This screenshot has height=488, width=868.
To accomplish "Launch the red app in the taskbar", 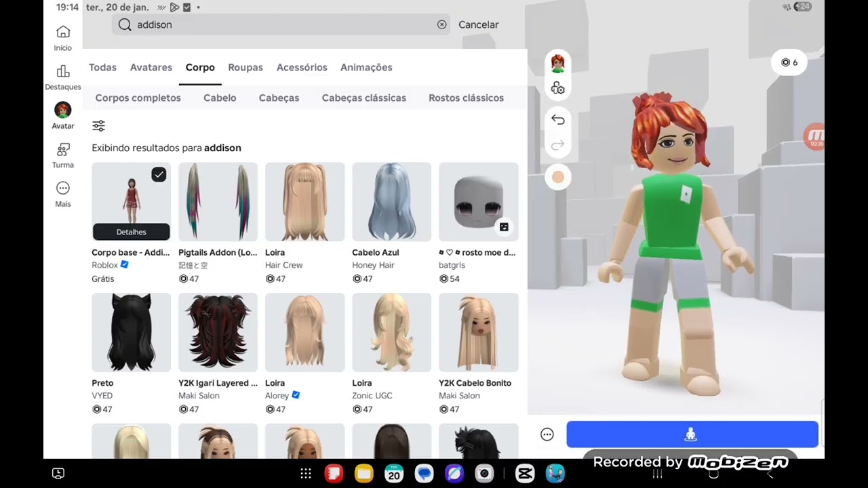I will tap(334, 473).
